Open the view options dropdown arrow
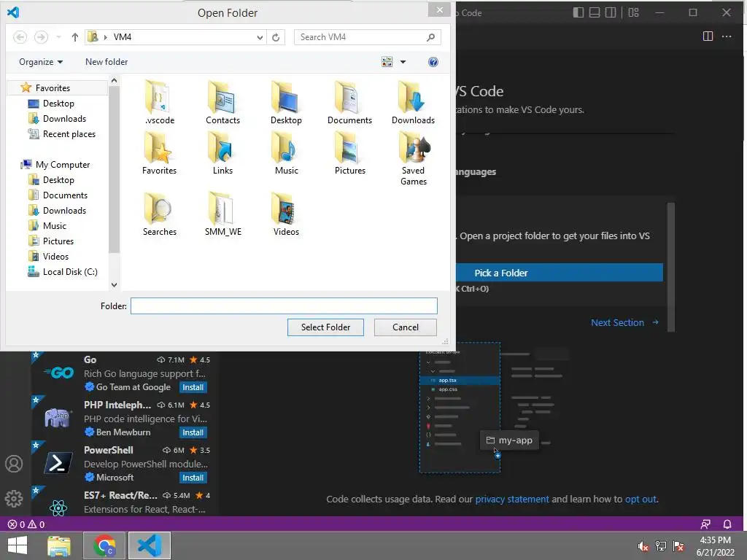The width and height of the screenshot is (747, 560). click(x=403, y=62)
